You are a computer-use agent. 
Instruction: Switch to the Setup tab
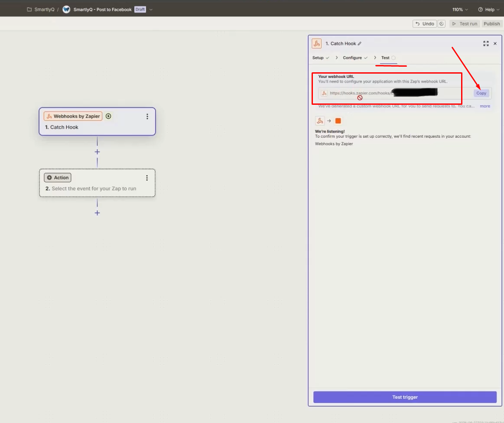[x=321, y=58]
